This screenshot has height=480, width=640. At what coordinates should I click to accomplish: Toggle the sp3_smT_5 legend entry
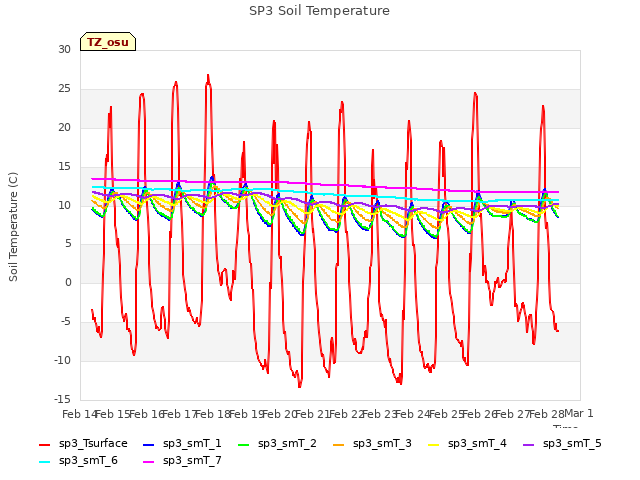tap(562, 444)
